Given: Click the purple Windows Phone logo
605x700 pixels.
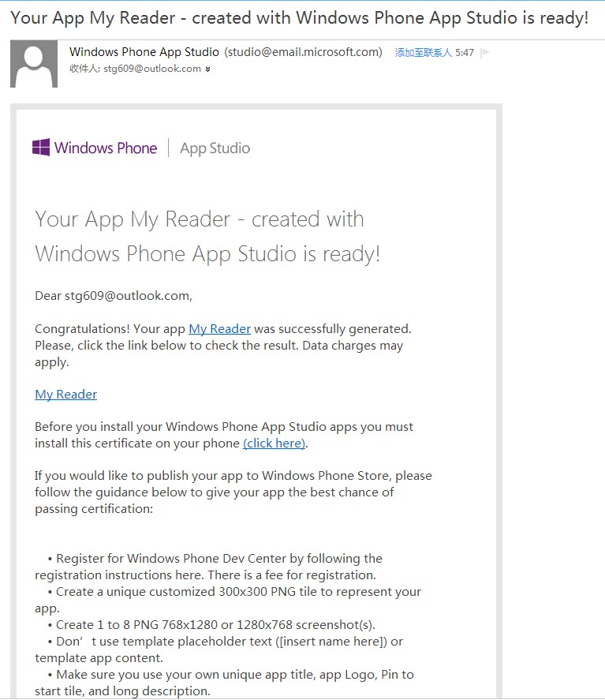Looking at the screenshot, I should (x=95, y=148).
